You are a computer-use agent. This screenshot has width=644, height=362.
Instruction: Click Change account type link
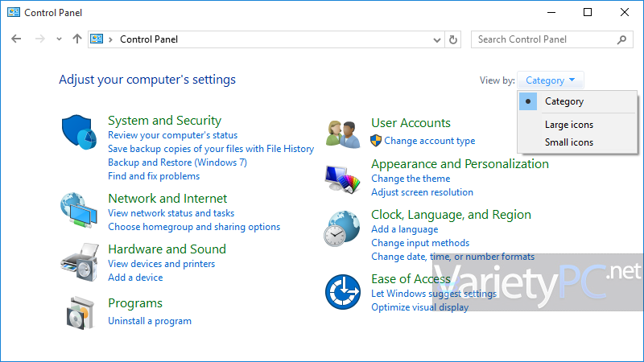[430, 141]
